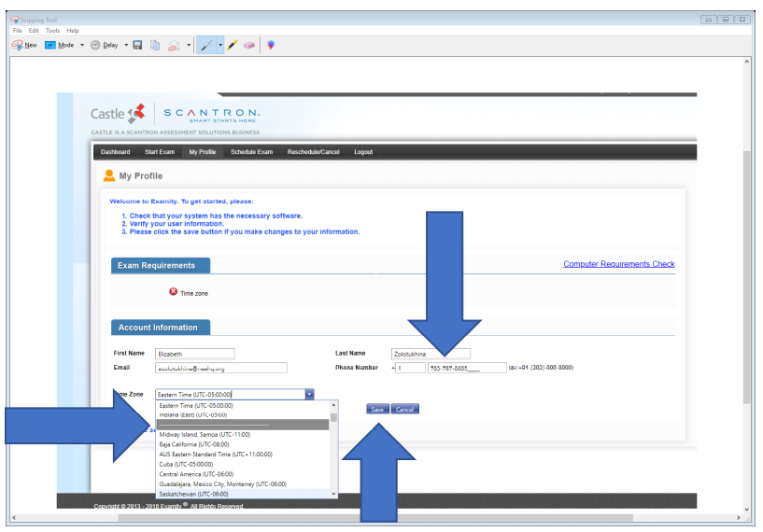The width and height of the screenshot is (763, 532).
Task: Click the Email input field
Action: tap(221, 368)
